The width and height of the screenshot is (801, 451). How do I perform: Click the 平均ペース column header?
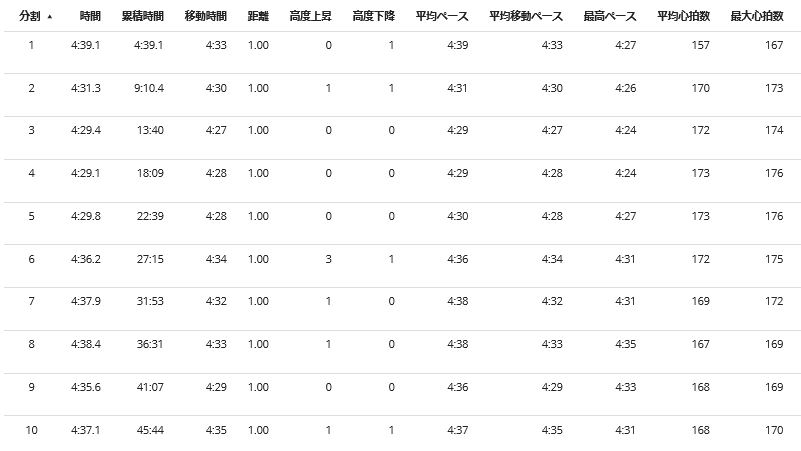(x=442, y=16)
